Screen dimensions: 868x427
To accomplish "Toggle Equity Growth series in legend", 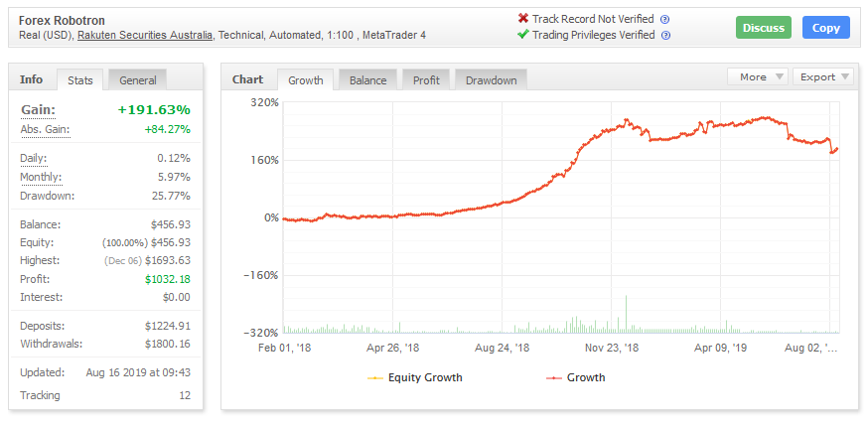I will 415,377.
